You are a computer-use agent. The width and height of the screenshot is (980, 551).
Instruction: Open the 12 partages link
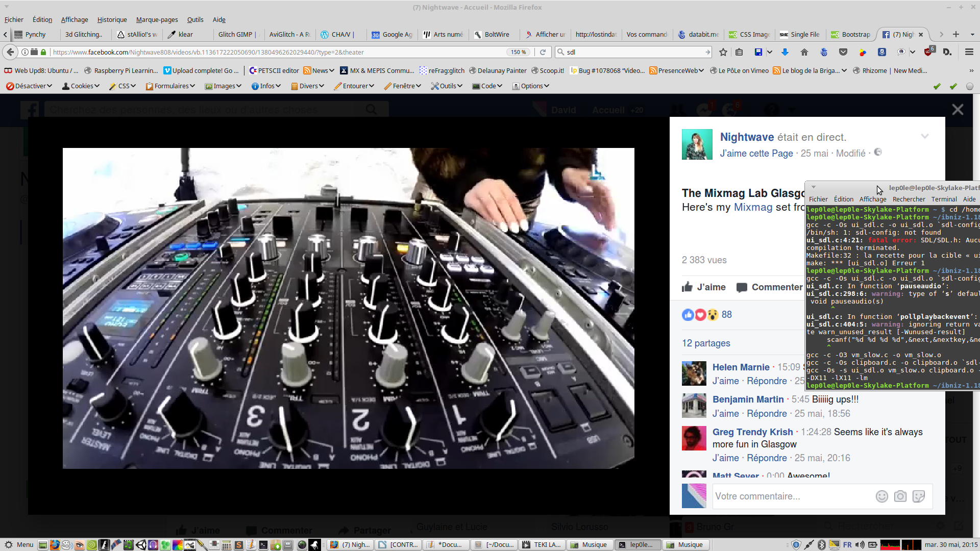coord(706,343)
